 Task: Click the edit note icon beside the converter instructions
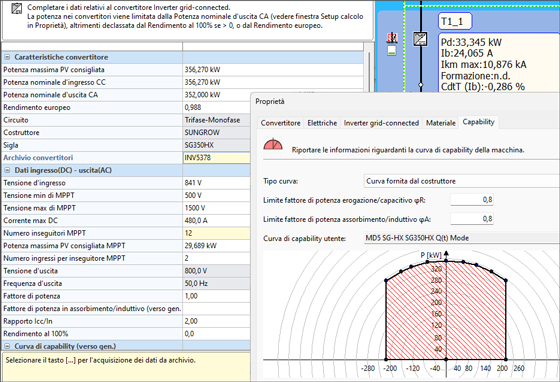(16, 8)
